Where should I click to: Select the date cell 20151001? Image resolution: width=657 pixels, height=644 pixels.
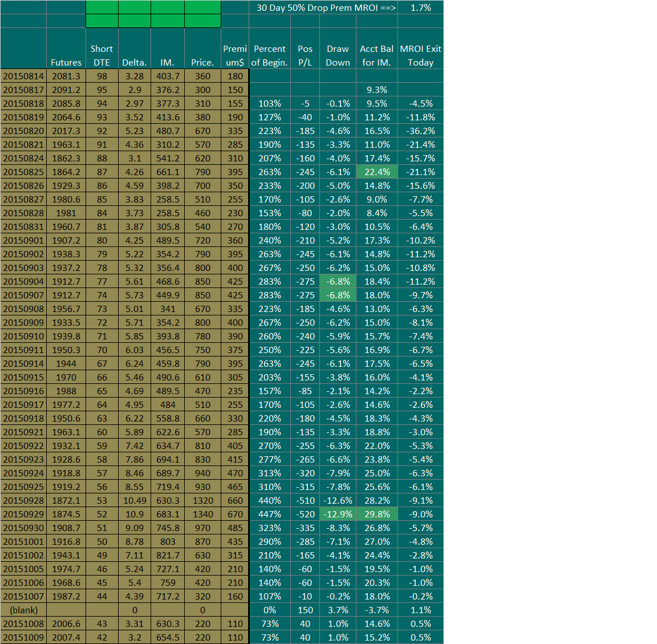pyautogui.click(x=23, y=542)
